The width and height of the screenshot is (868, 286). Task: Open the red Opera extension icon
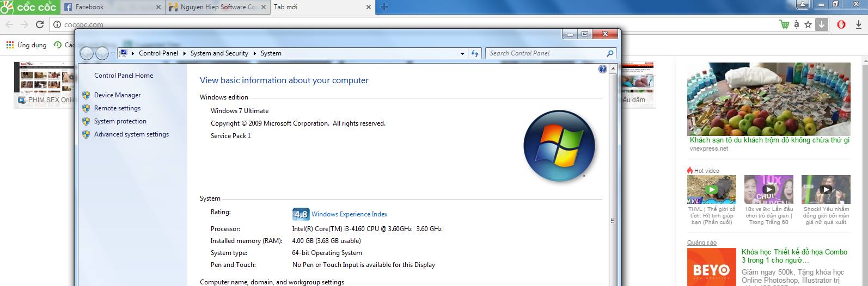tap(841, 24)
